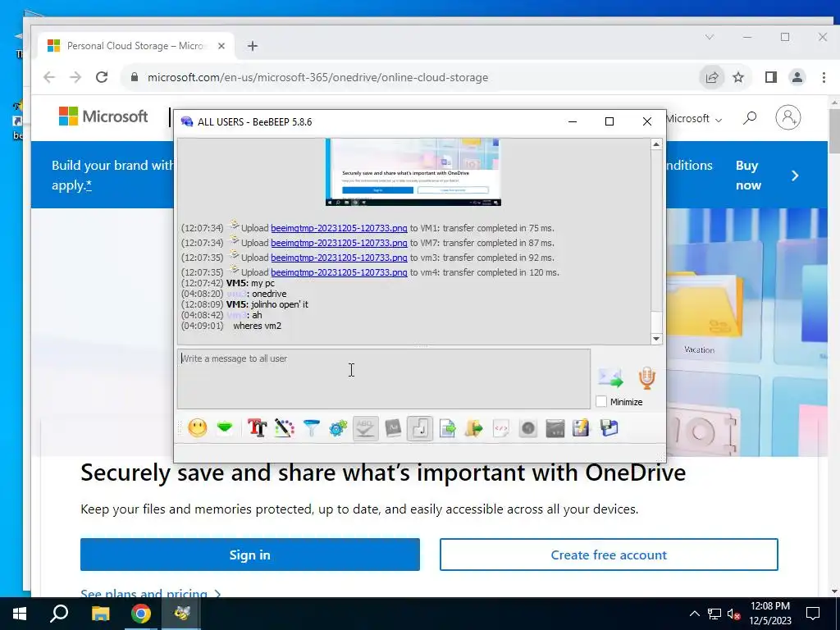Open Microsoft site search magnifier

750,118
